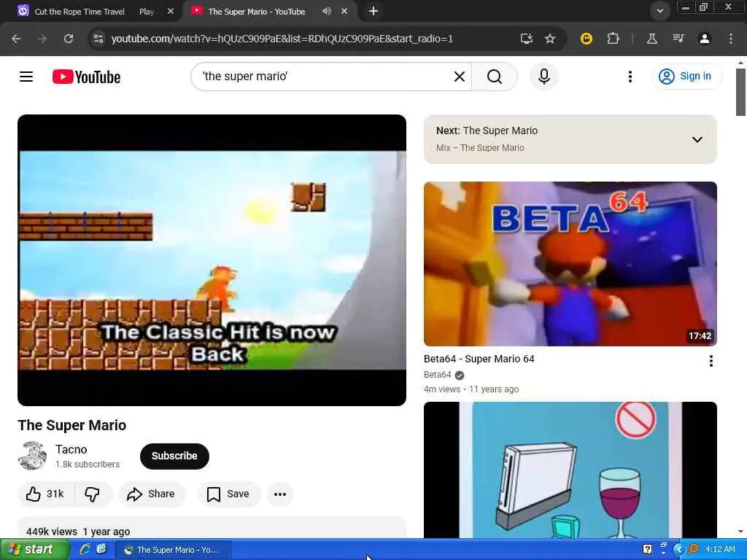
Task: Open YouTube settings three-dot menu
Action: [x=630, y=76]
